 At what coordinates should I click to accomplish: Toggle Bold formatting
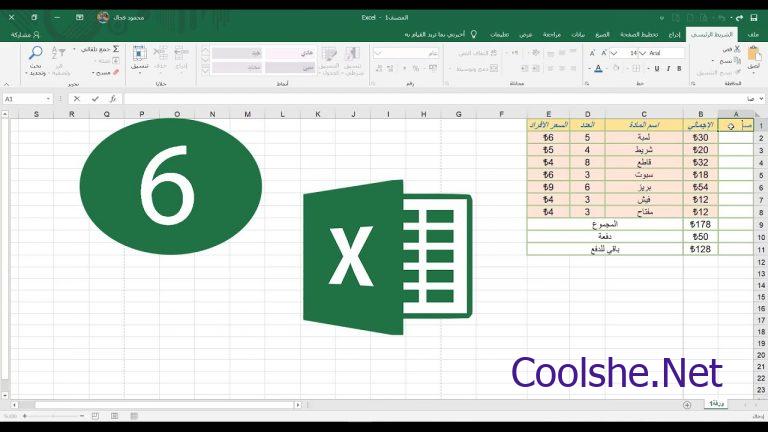click(679, 69)
